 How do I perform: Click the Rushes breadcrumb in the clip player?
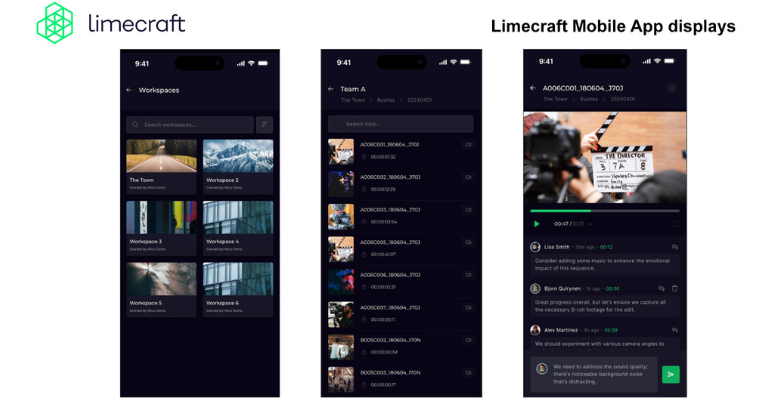pos(589,99)
